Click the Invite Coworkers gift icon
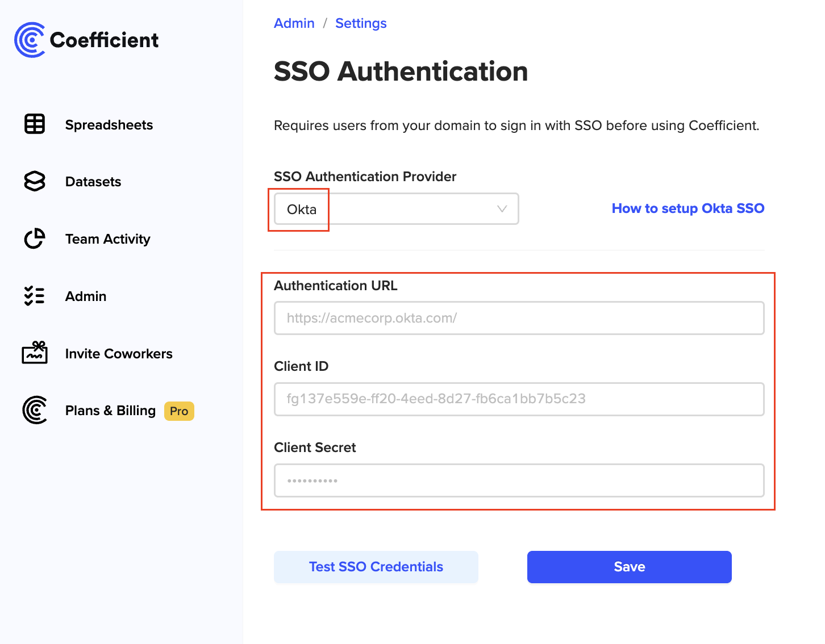 point(35,353)
